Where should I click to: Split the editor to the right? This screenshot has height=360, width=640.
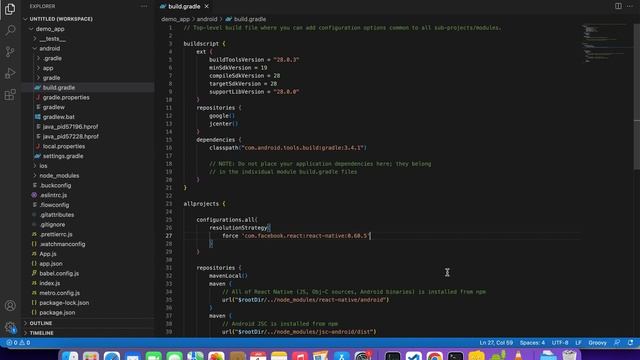[x=618, y=6]
